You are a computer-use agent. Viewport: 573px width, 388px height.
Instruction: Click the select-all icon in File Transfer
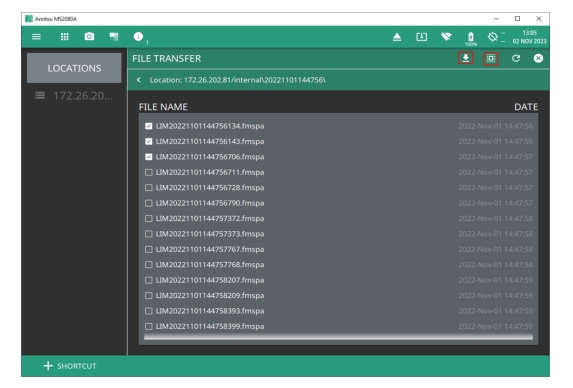(x=491, y=58)
